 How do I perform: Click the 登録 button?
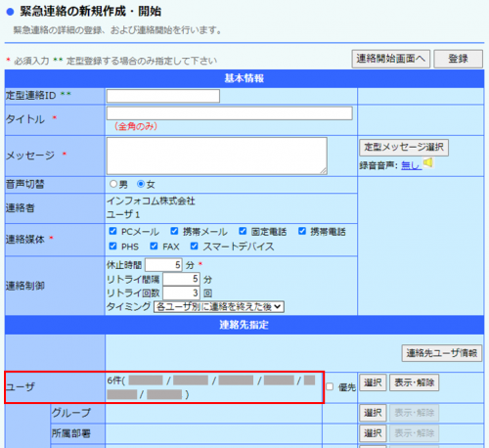point(458,59)
